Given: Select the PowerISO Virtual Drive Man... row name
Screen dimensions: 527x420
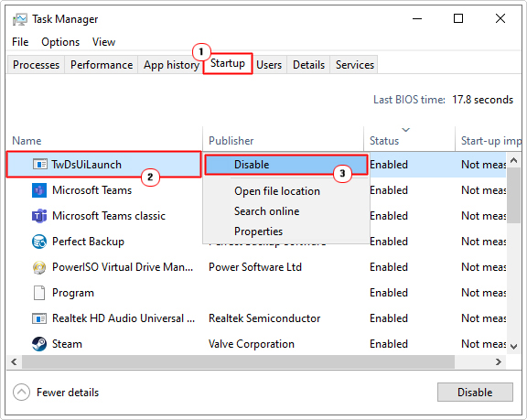Looking at the screenshot, I should click(123, 267).
